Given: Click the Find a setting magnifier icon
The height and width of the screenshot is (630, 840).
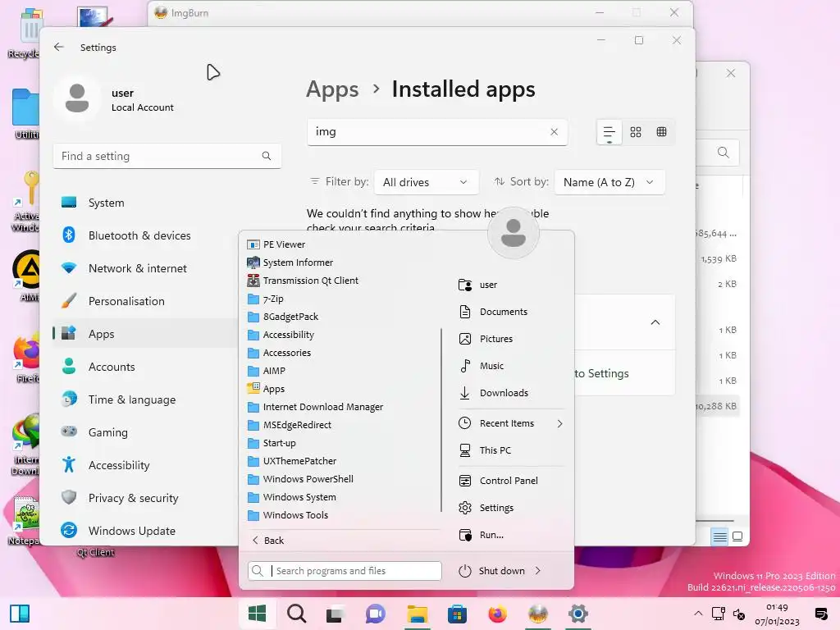Looking at the screenshot, I should 267,156.
